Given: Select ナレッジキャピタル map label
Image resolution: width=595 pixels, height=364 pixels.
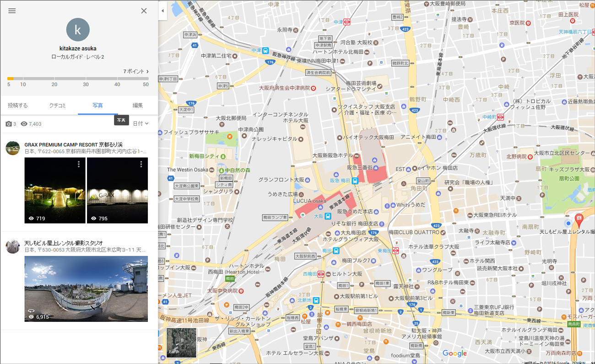Looking at the screenshot, I should coord(274,139).
